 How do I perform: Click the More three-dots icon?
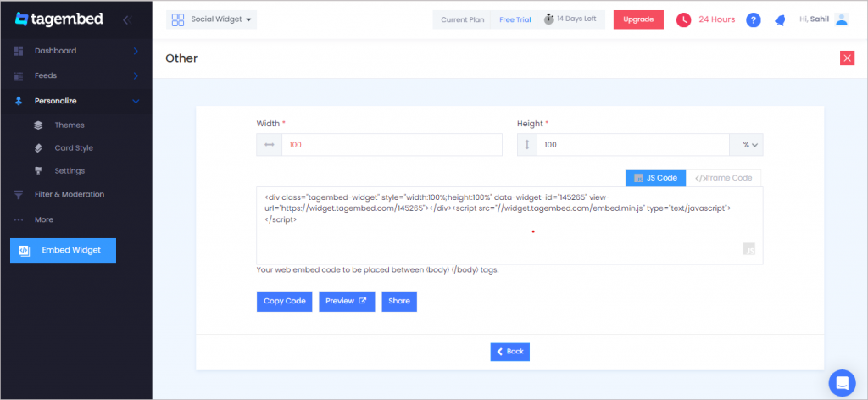19,220
